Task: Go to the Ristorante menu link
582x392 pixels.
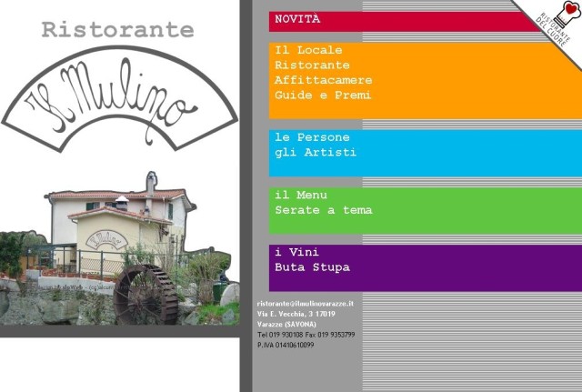Action: point(312,65)
